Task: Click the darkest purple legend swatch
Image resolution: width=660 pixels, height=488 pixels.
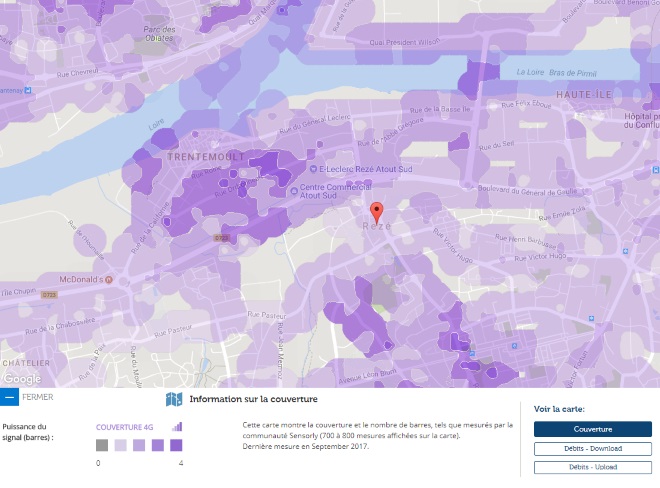Action: click(176, 445)
